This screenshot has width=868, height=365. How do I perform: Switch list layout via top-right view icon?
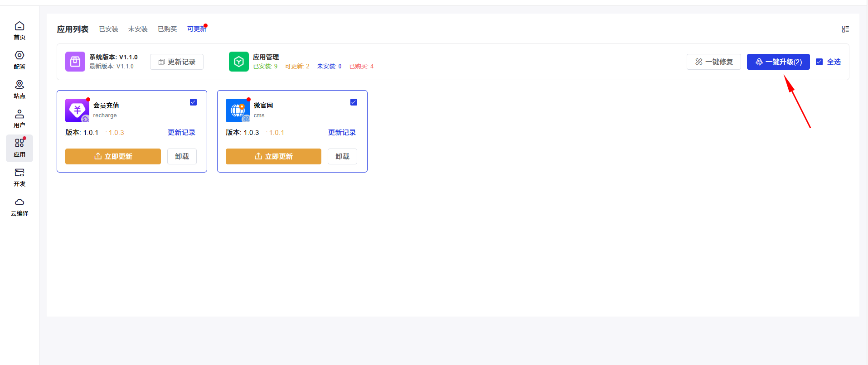(x=845, y=29)
